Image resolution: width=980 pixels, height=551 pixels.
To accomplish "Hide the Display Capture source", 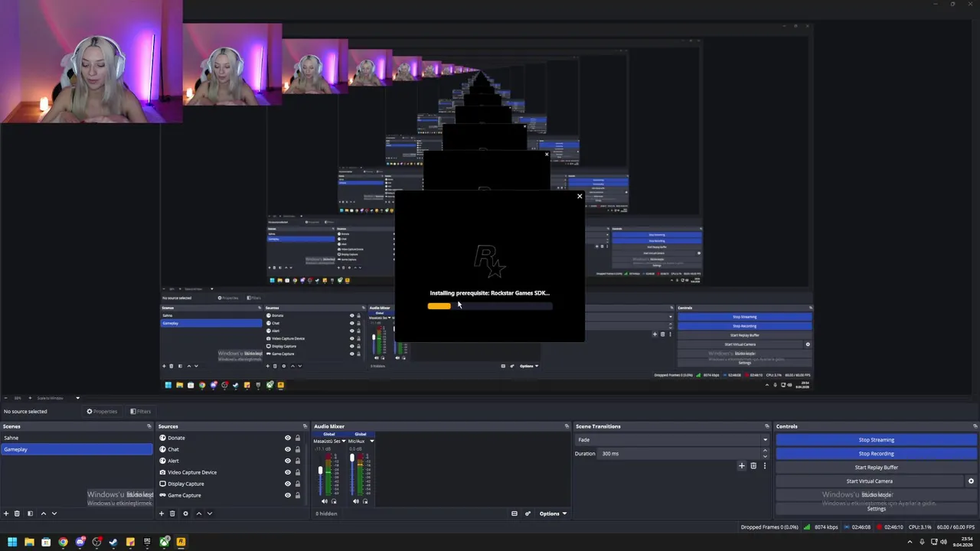I will pos(288,484).
